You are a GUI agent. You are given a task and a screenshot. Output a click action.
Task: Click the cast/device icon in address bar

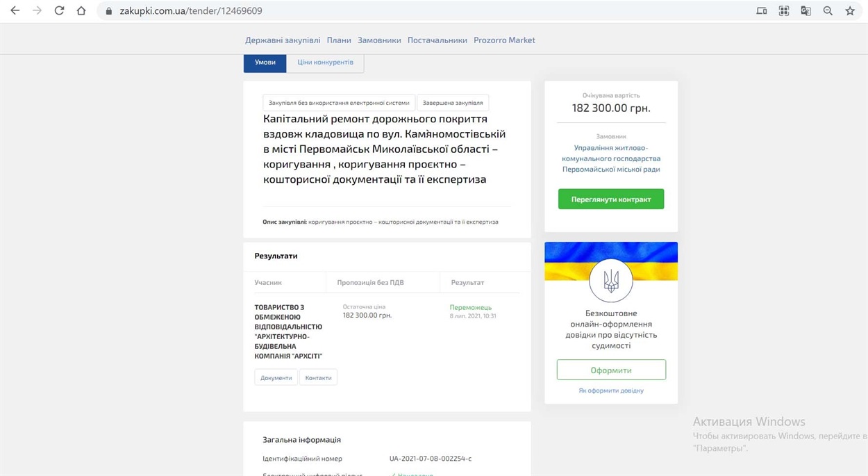pyautogui.click(x=762, y=11)
